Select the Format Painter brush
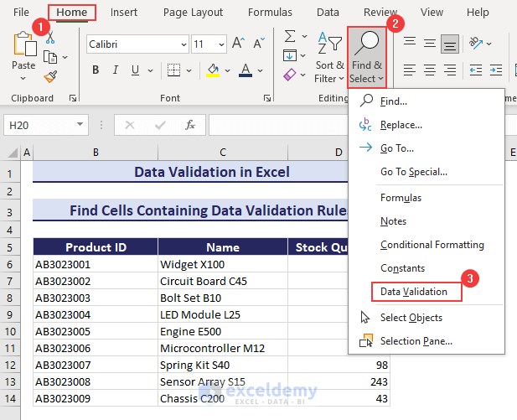The height and width of the screenshot is (420, 517). click(x=49, y=76)
